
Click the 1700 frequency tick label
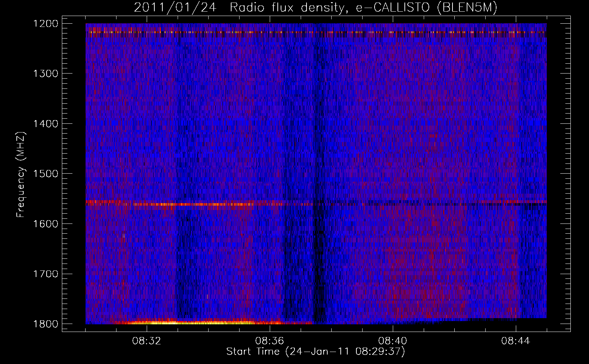(46, 274)
